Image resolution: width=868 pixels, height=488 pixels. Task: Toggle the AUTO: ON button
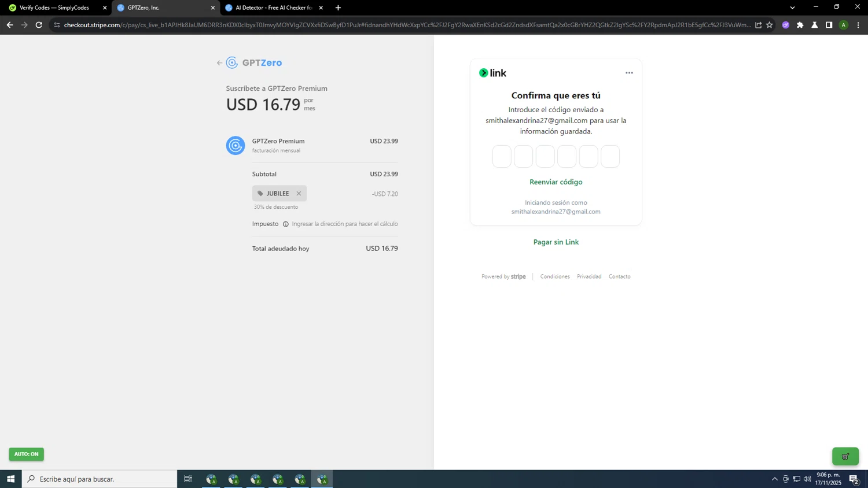pyautogui.click(x=26, y=454)
